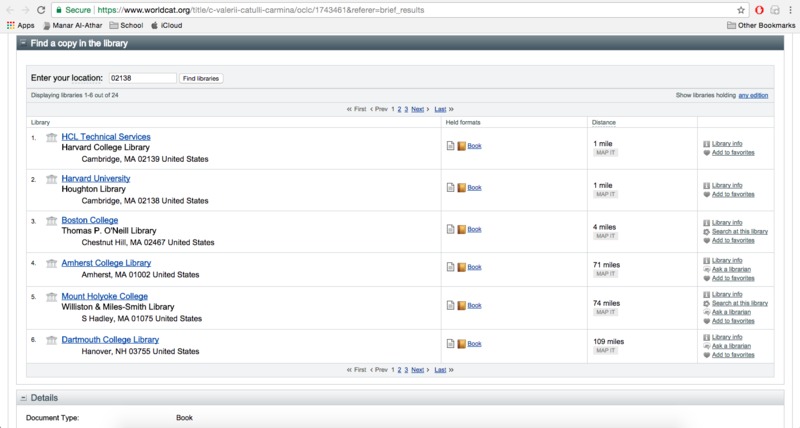
Task: Click the Find libraries button
Action: 201,79
